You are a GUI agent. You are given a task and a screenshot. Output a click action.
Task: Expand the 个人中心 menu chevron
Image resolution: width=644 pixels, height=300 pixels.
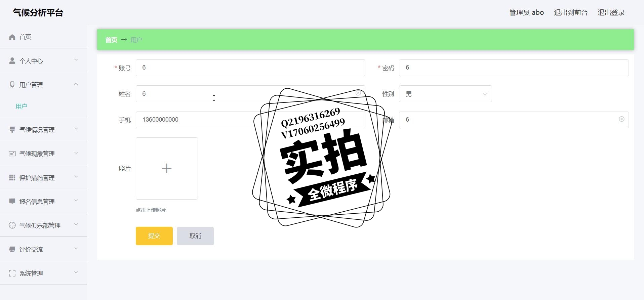[76, 60]
